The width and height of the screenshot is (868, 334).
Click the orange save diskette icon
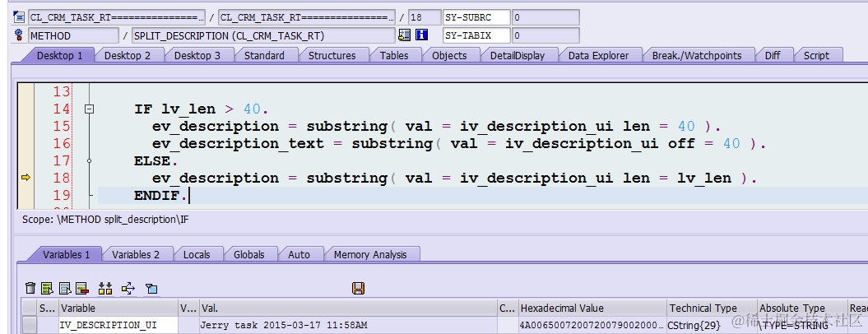[358, 288]
